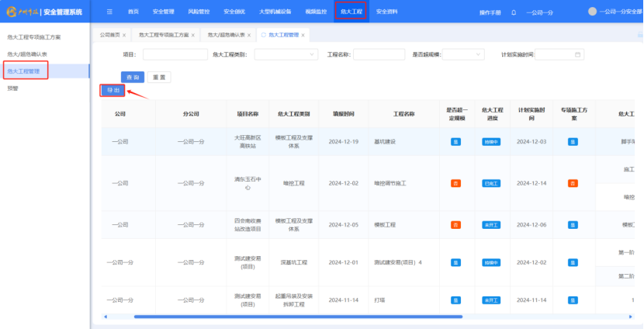The image size is (644, 329).
Task: Close the 危大工程管理 tab
Action: click(x=303, y=36)
